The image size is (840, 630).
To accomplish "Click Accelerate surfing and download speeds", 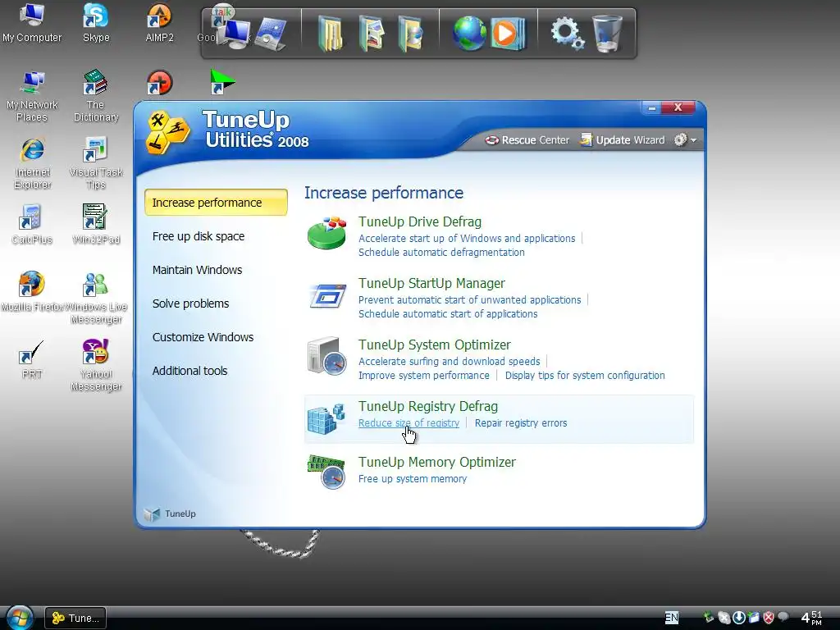I will point(450,362).
